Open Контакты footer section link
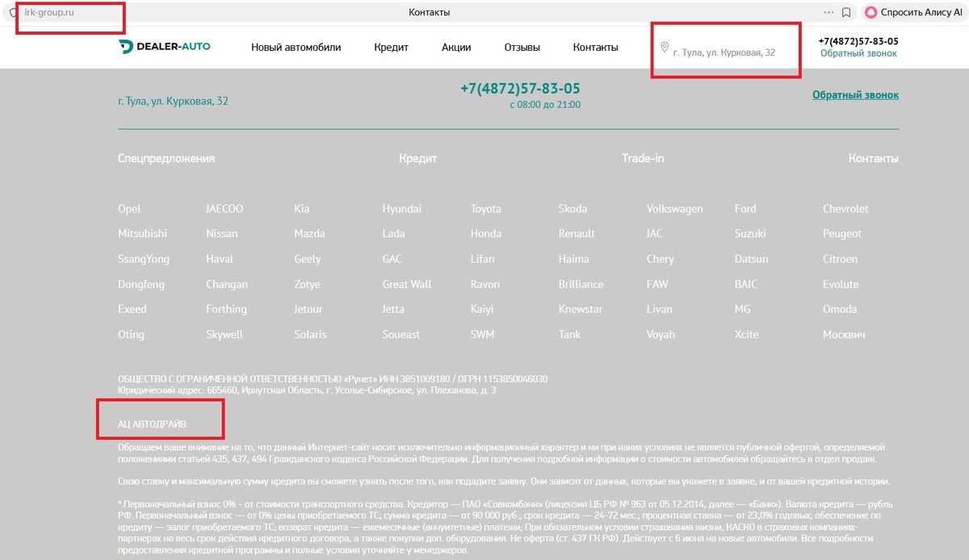This screenshot has height=560, width=969. click(874, 158)
